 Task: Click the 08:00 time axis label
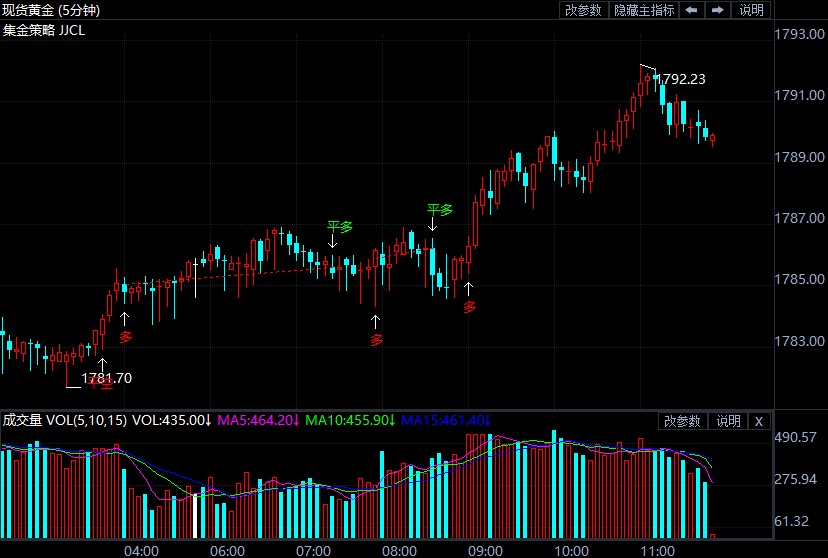click(400, 551)
